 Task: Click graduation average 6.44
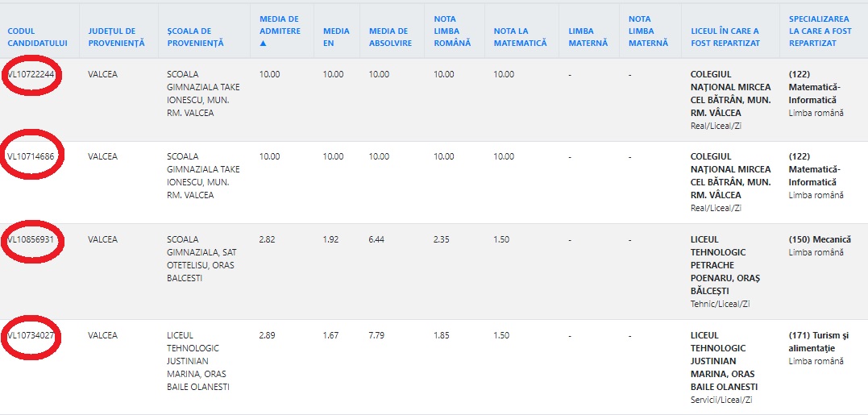pos(377,239)
